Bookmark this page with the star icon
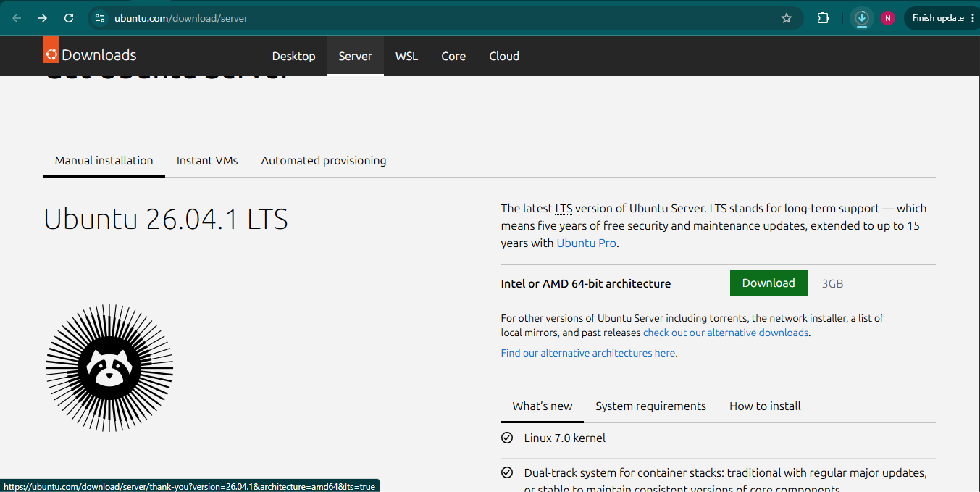Image resolution: width=980 pixels, height=492 pixels. (787, 18)
